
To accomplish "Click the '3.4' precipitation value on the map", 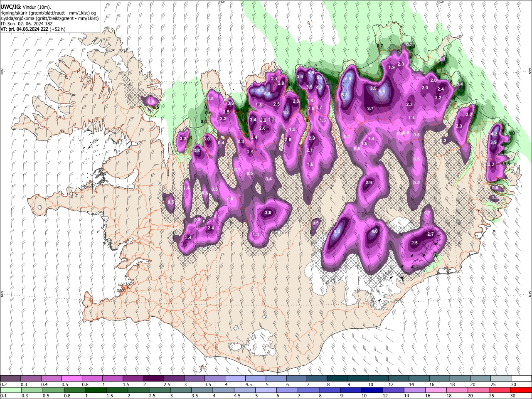I will point(253,120).
